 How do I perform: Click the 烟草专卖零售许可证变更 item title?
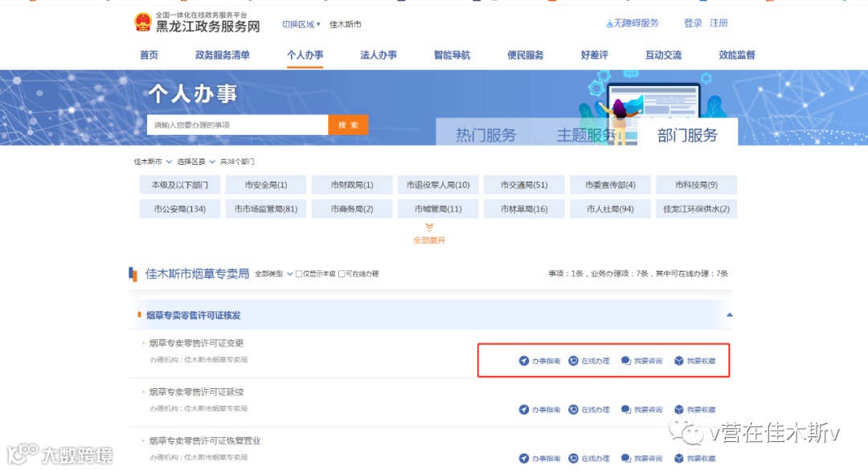(197, 343)
